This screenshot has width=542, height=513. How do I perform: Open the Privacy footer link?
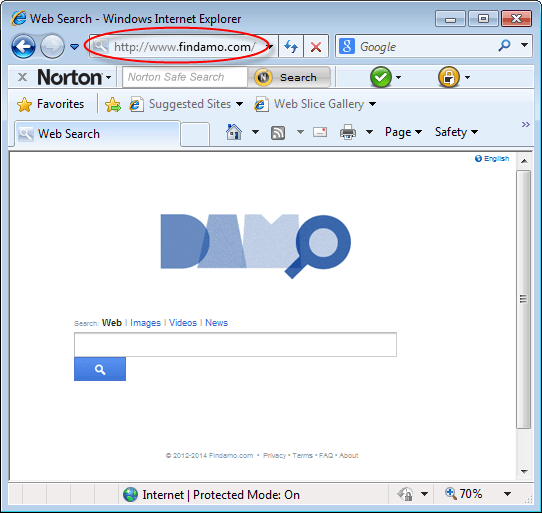pos(274,456)
